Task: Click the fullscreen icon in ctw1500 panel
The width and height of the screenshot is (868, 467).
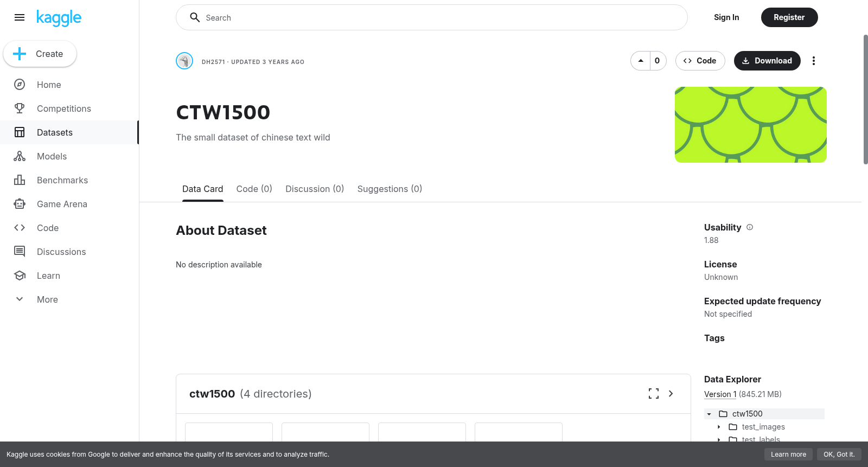Action: [x=654, y=394]
